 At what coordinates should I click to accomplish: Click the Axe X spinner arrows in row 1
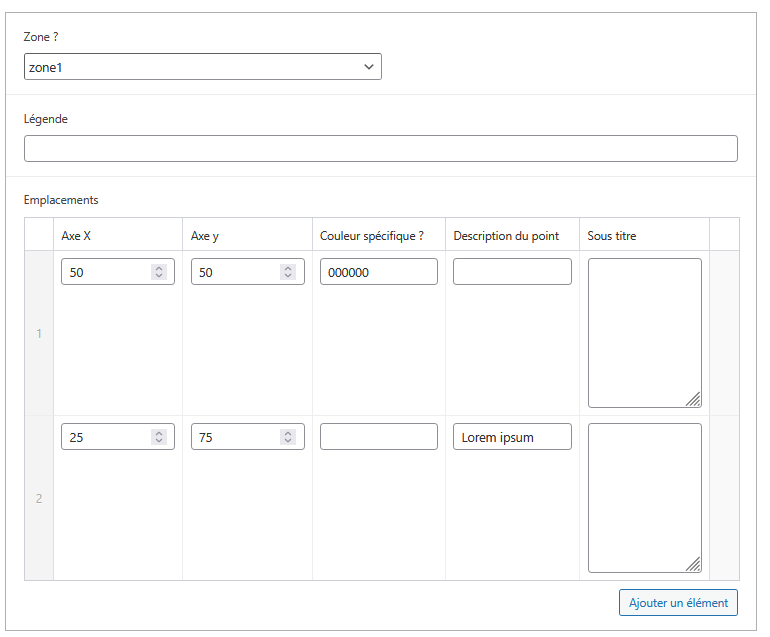click(158, 272)
